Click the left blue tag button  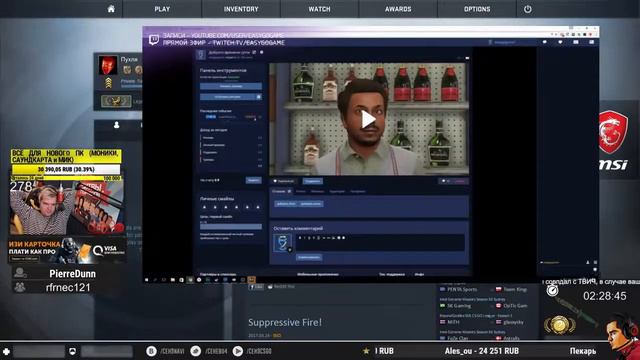286,204
